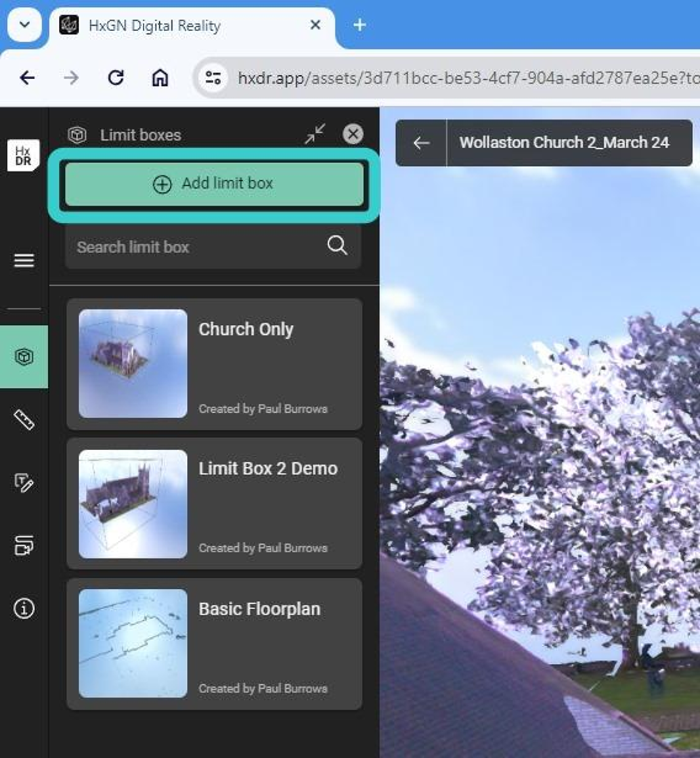This screenshot has height=758, width=700.
Task: Click the Wollaston Church 2_March 24 title
Action: [564, 143]
